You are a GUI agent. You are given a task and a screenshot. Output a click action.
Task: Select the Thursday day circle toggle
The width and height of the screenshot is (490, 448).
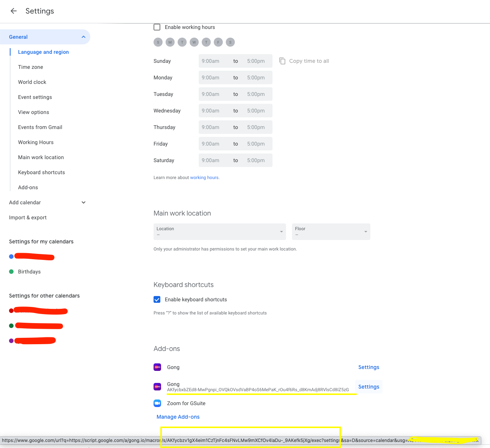click(206, 42)
